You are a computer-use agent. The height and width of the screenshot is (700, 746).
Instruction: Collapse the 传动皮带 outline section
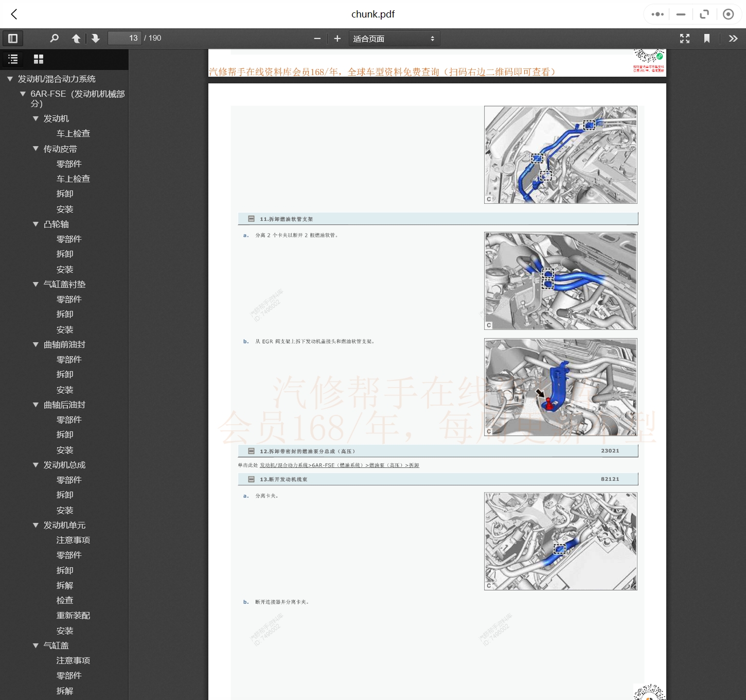pos(35,149)
